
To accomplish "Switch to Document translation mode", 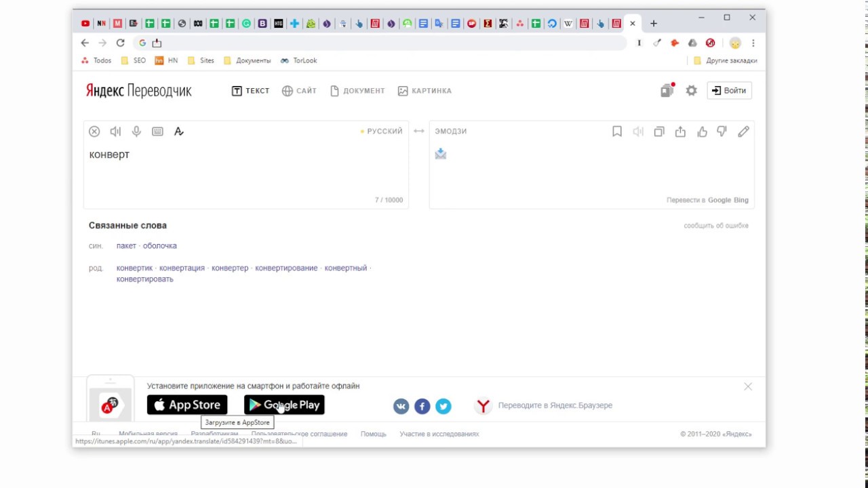I will point(357,91).
